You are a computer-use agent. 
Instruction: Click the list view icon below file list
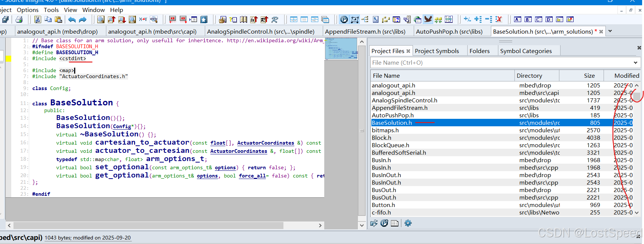coord(395,223)
